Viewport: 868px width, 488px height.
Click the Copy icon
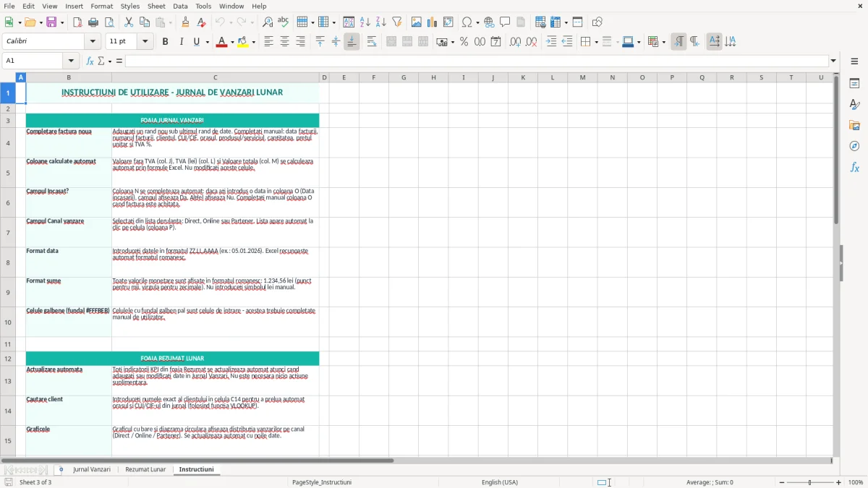click(x=145, y=22)
